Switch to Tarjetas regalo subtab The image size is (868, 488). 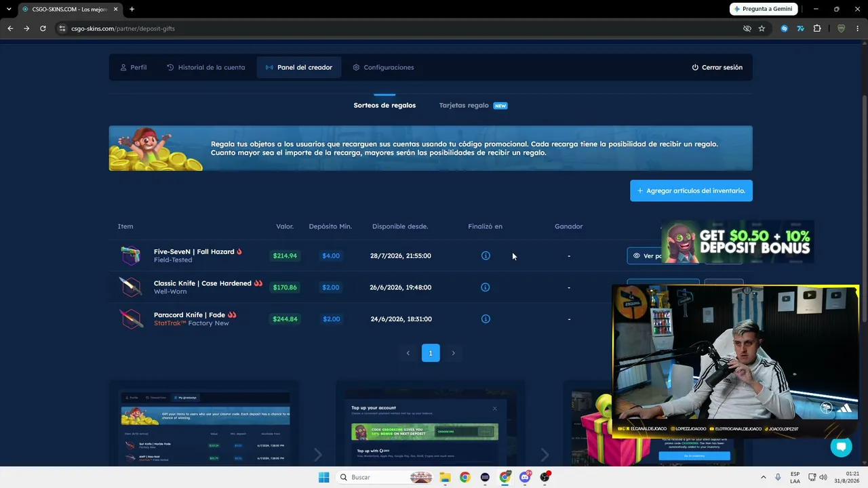click(x=473, y=105)
